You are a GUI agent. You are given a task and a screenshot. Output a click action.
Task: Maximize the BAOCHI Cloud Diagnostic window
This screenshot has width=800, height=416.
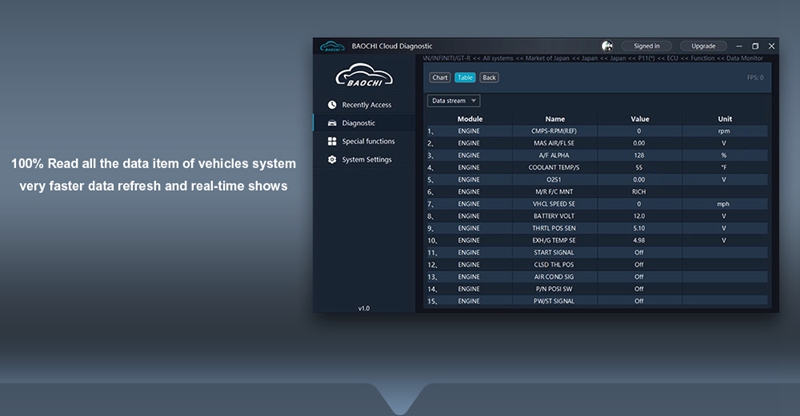[x=755, y=46]
